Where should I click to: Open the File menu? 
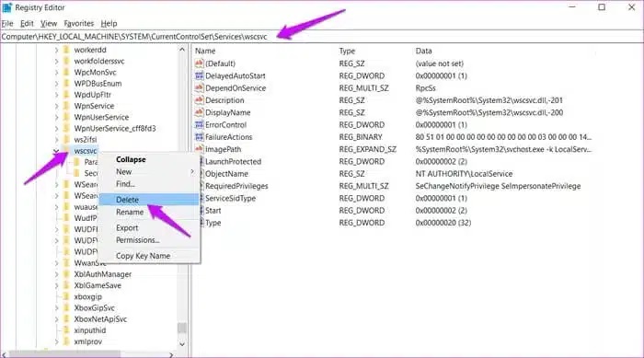[x=7, y=23]
